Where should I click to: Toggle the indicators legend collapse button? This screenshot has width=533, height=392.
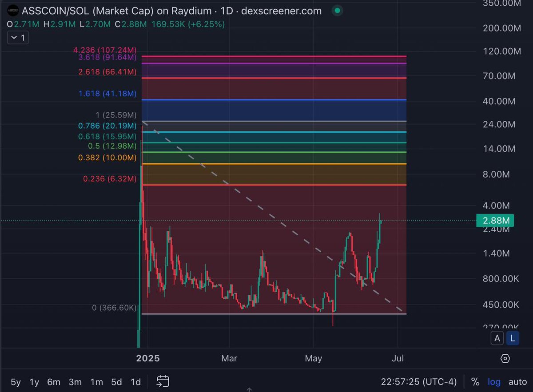pos(18,38)
